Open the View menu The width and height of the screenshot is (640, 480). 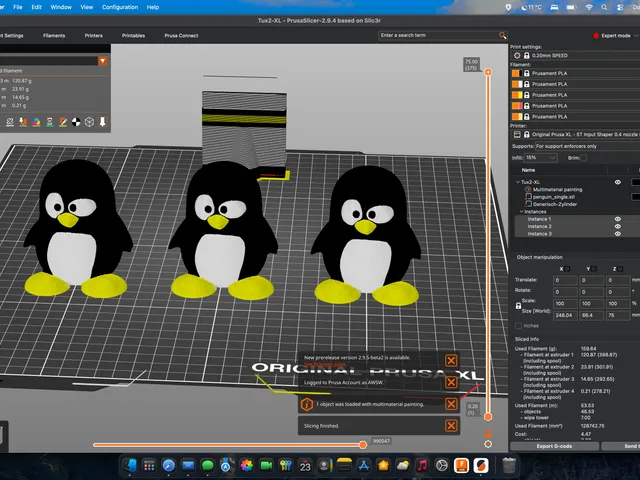pos(87,7)
